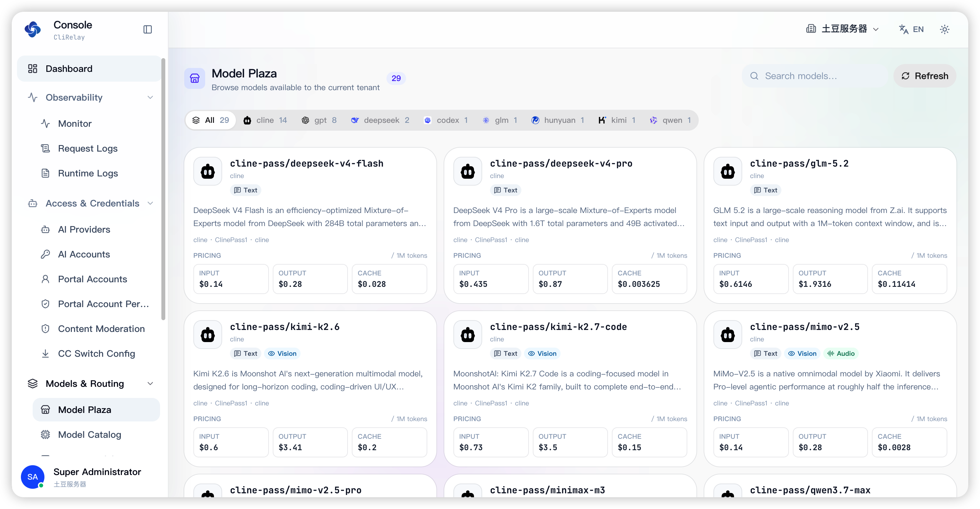Open Model Catalog page
The width and height of the screenshot is (980, 509).
96,435
